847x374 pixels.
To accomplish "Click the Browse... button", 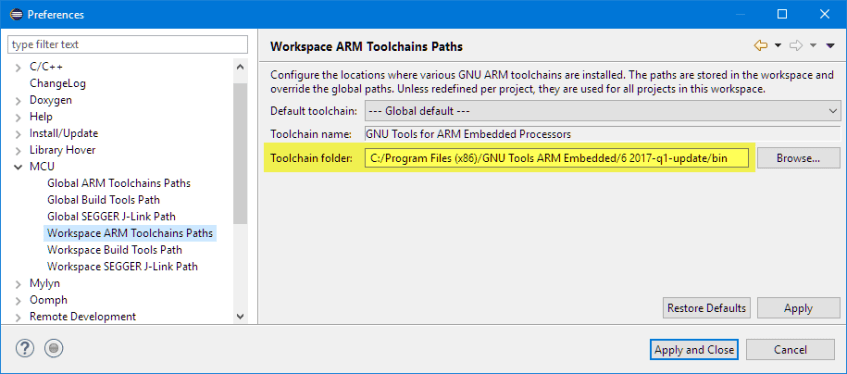I will pos(798,158).
